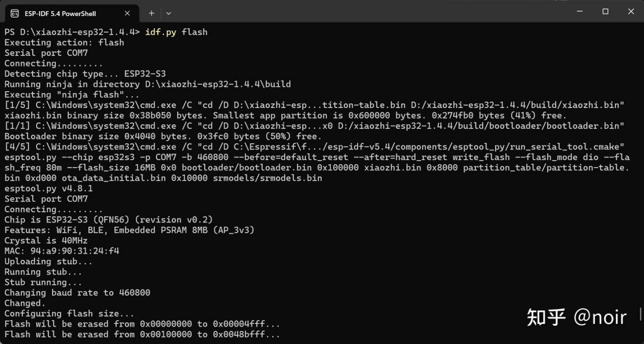
Task: Click the vertical scrollbar thumb at the right edge
Action: [x=641, y=314]
